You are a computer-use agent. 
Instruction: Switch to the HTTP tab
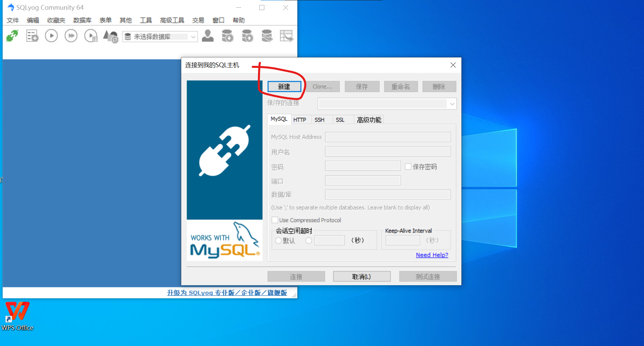(300, 120)
